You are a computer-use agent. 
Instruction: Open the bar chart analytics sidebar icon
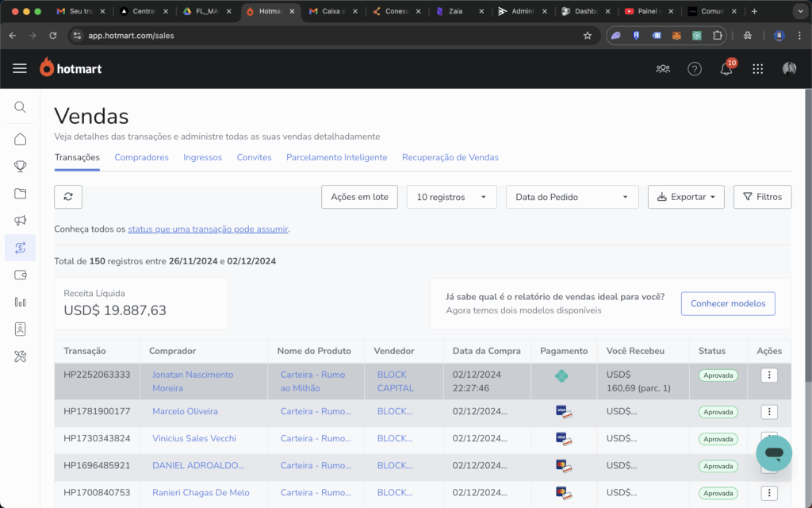click(x=20, y=302)
